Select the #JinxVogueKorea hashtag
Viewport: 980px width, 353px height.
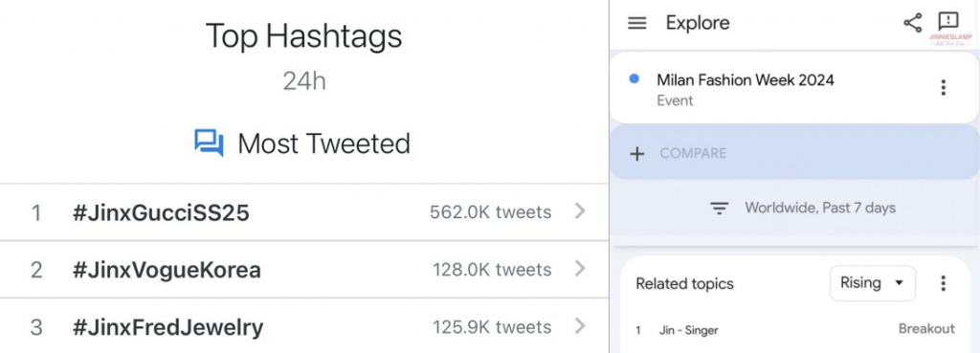(167, 270)
